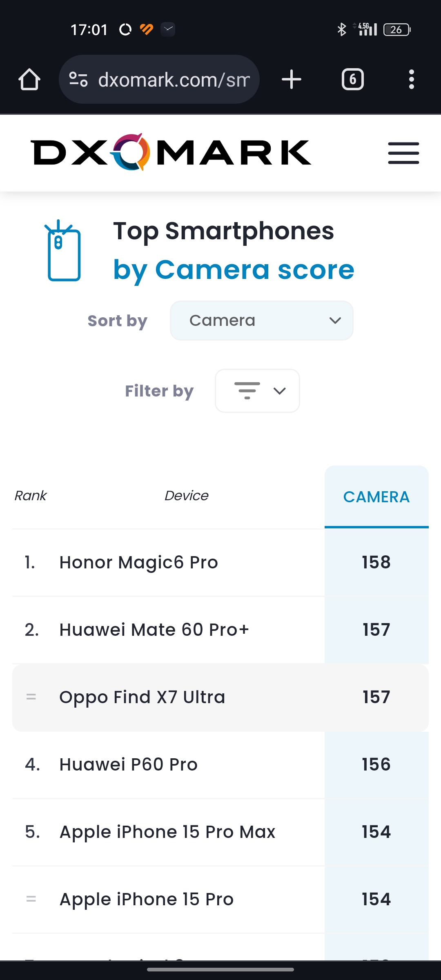Open the browser three-dot overflow menu
This screenshot has height=980, width=441.
point(411,79)
